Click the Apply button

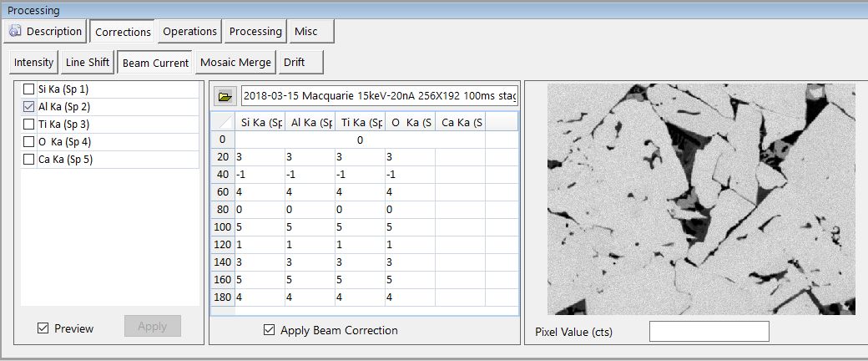[152, 327]
